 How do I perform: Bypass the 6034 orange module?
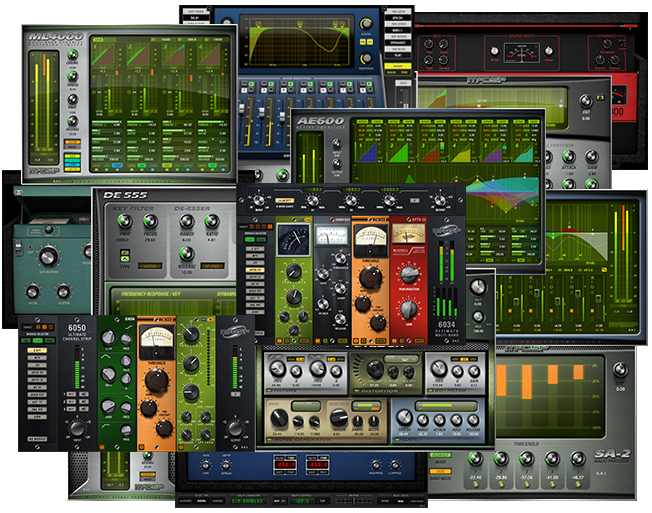356,341
